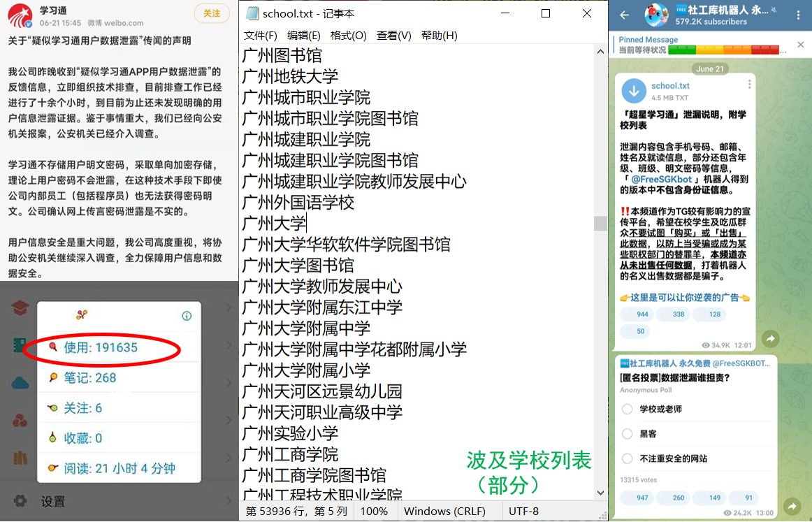Screen dimensions: 812x522
Task: Click the blue cloud sidebar icon
Action: click(20, 383)
